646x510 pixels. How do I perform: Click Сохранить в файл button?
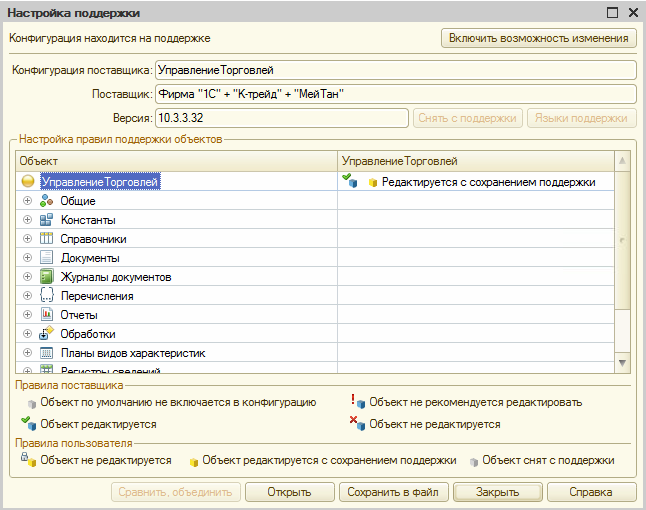tap(393, 492)
